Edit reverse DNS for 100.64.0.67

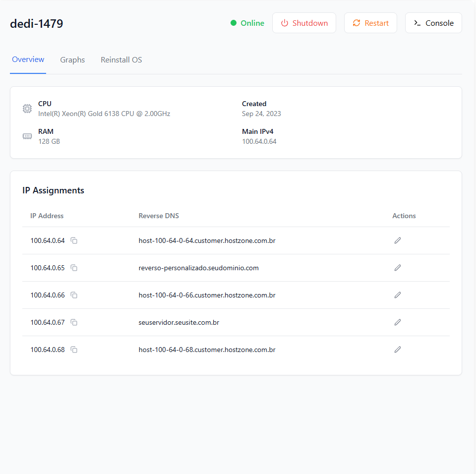pyautogui.click(x=397, y=322)
